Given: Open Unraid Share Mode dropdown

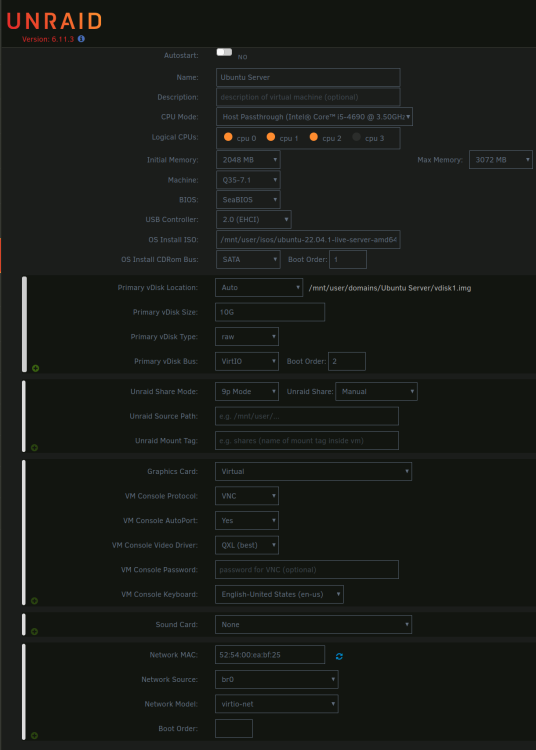Looking at the screenshot, I should [247, 391].
